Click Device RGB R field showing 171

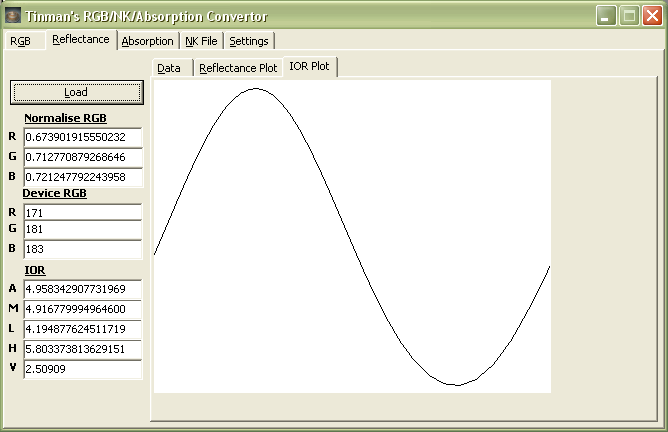82,213
